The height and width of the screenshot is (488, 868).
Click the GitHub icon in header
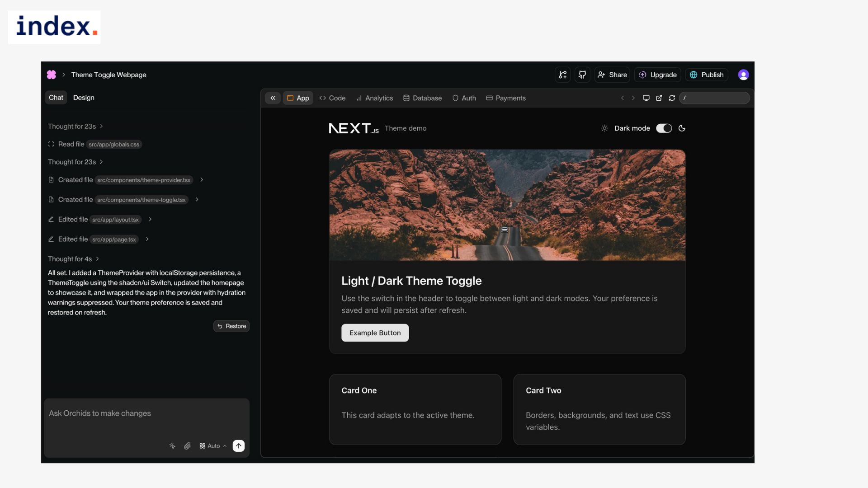[582, 75]
